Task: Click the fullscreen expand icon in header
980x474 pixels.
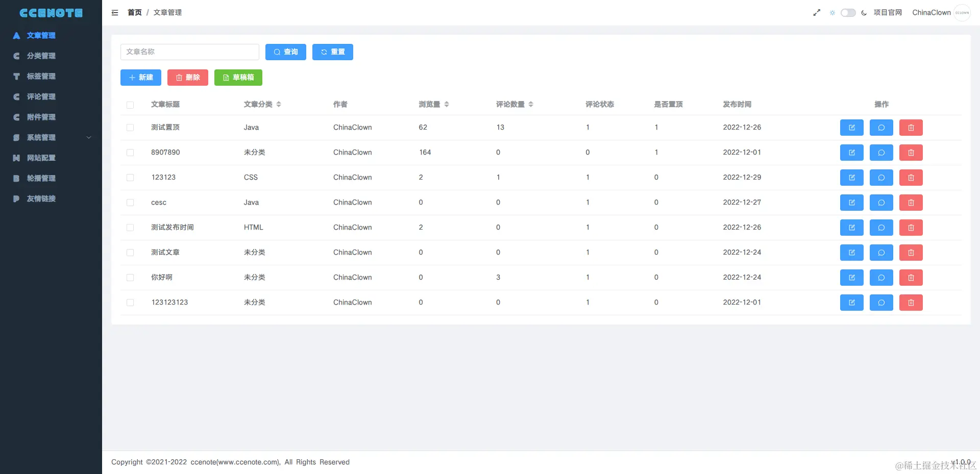Action: (x=817, y=13)
